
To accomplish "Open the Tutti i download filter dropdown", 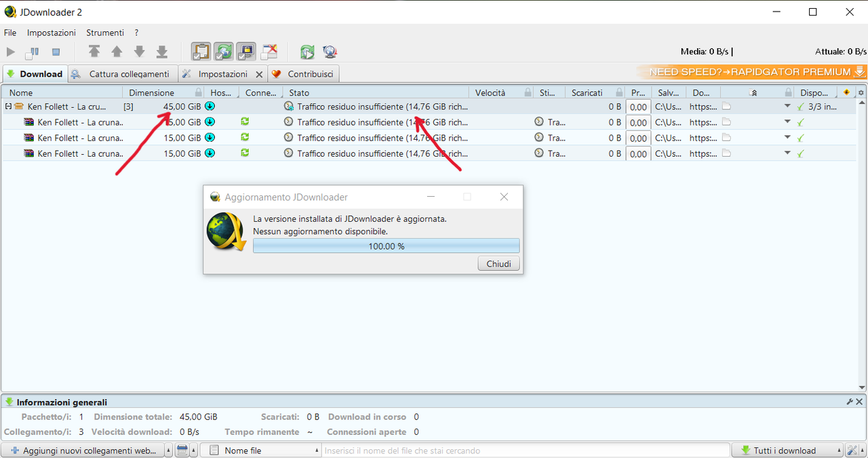I will click(787, 451).
